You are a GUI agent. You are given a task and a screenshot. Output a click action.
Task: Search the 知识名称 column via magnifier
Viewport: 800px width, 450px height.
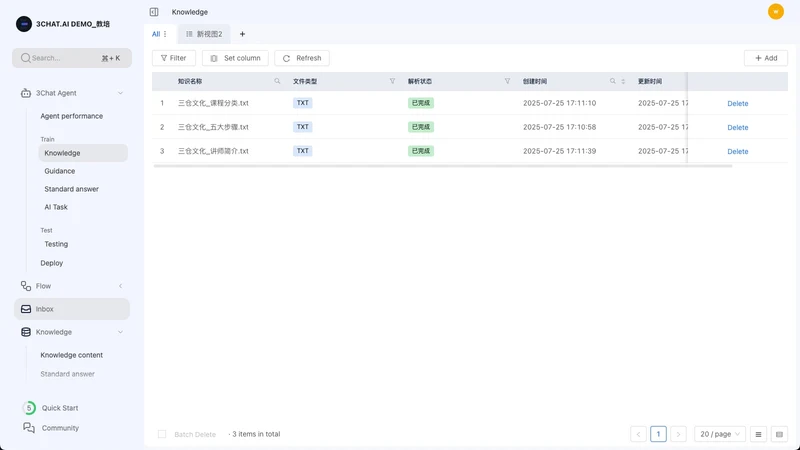click(x=277, y=81)
